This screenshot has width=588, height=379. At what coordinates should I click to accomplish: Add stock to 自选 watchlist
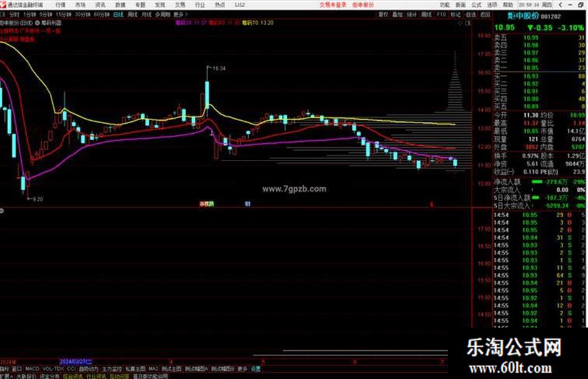point(470,15)
